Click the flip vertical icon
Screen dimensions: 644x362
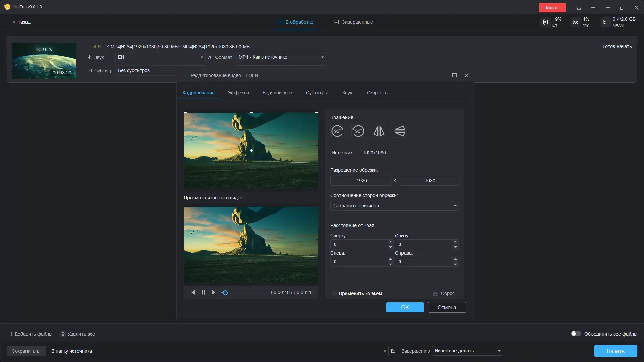point(399,131)
